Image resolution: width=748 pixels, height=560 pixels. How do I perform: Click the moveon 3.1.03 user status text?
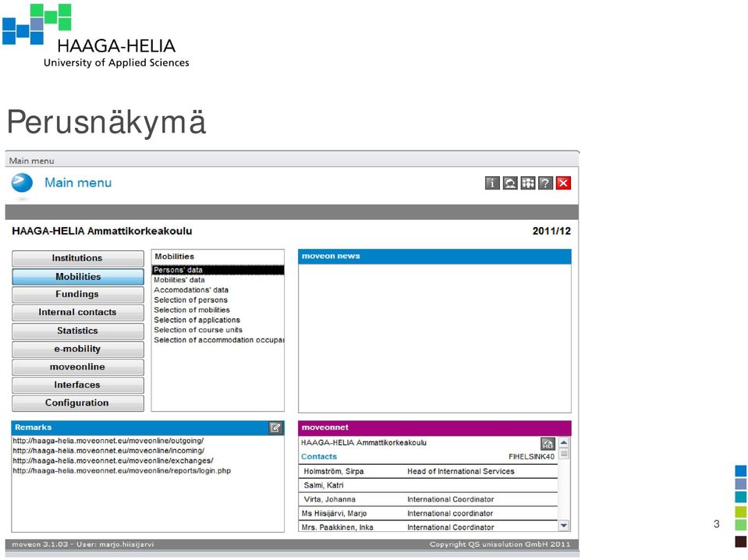(83, 544)
